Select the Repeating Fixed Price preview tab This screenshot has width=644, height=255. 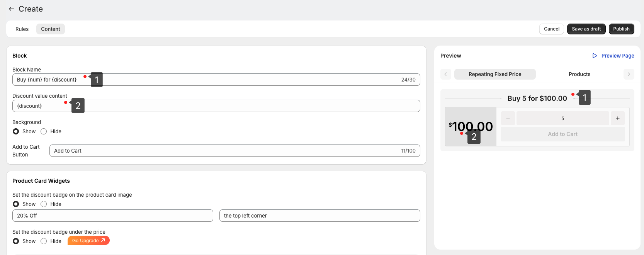494,74
